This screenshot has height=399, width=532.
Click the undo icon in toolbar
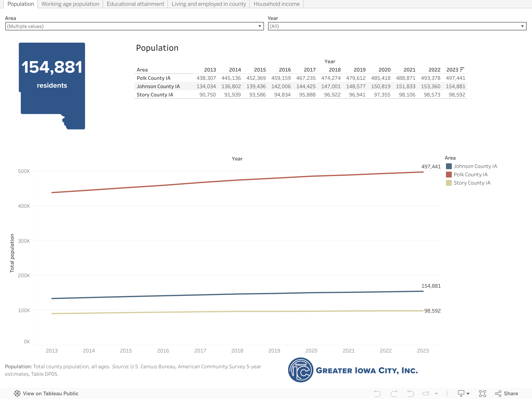coord(377,393)
